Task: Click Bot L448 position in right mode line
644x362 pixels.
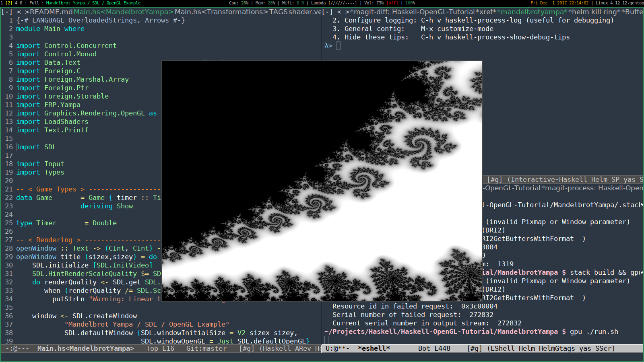Action: click(434, 349)
